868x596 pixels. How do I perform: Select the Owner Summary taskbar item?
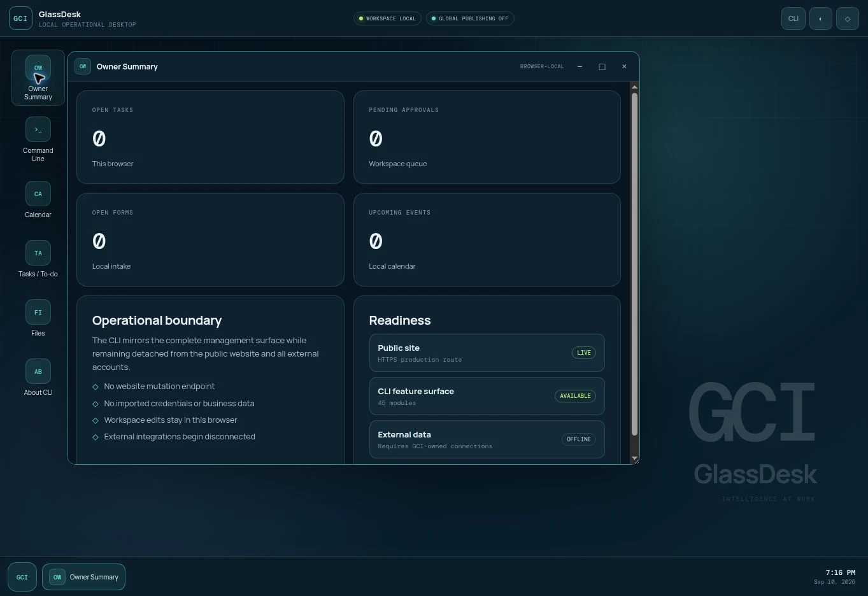(x=84, y=577)
